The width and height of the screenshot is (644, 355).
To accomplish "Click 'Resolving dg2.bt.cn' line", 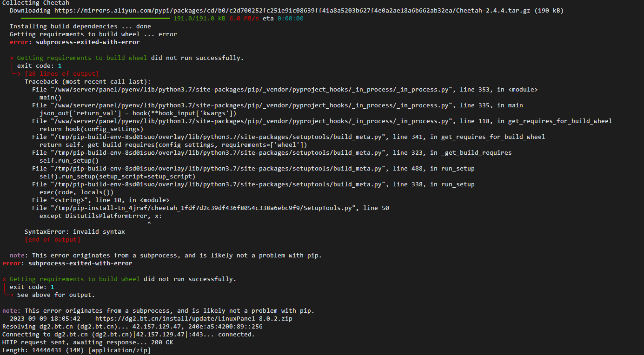I will pos(133,327).
